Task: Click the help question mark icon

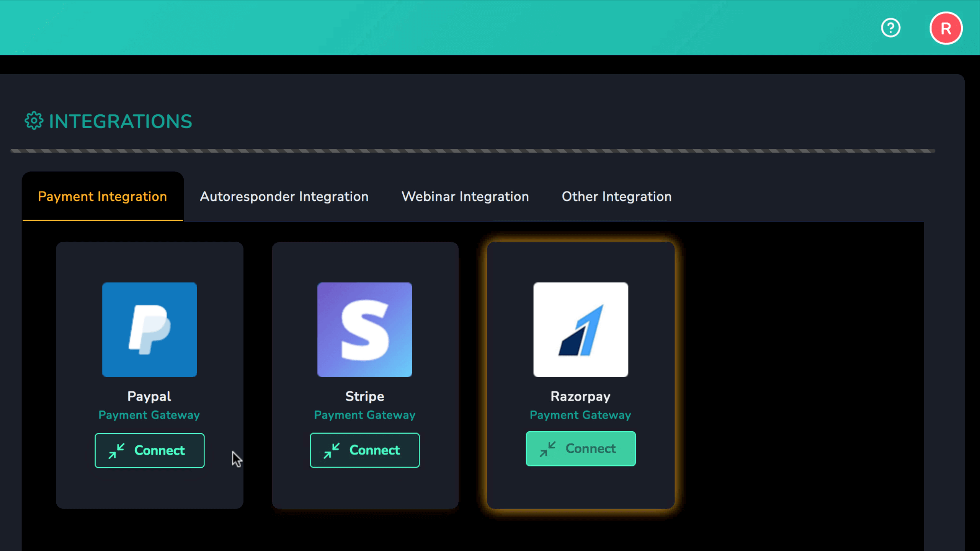Action: click(890, 28)
